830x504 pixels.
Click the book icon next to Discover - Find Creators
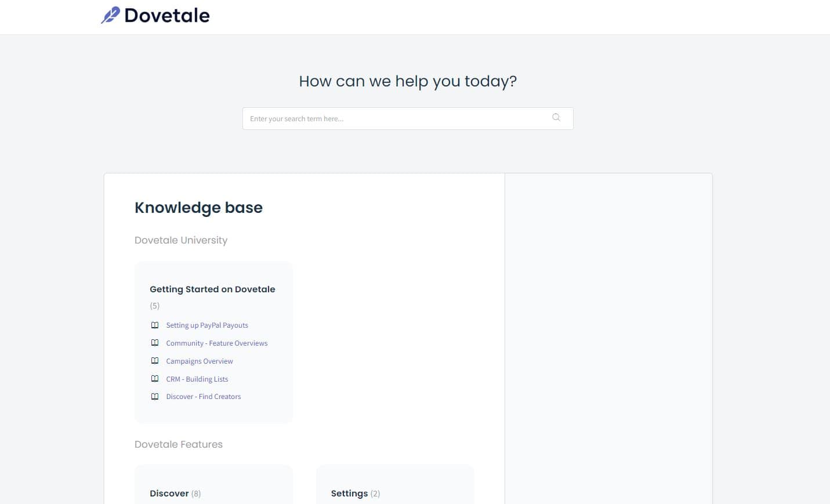155,396
